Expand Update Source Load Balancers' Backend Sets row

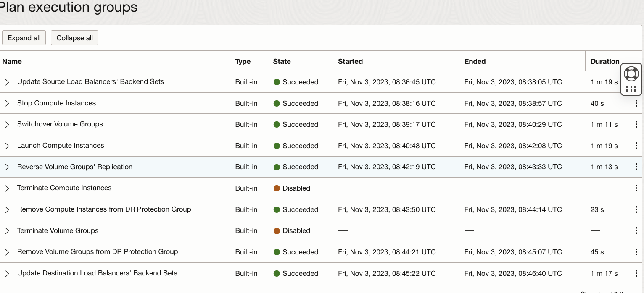coord(7,82)
